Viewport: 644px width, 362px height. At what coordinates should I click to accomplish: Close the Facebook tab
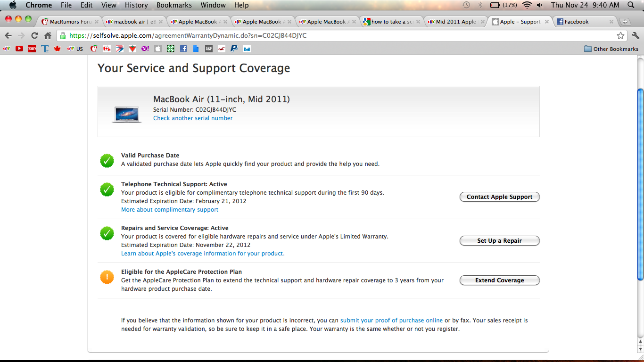click(611, 22)
